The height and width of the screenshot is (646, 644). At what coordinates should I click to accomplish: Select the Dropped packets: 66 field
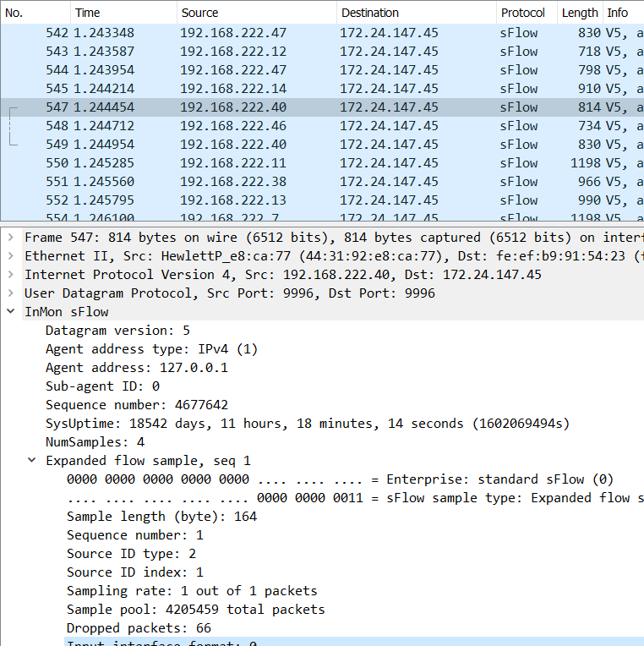139,628
